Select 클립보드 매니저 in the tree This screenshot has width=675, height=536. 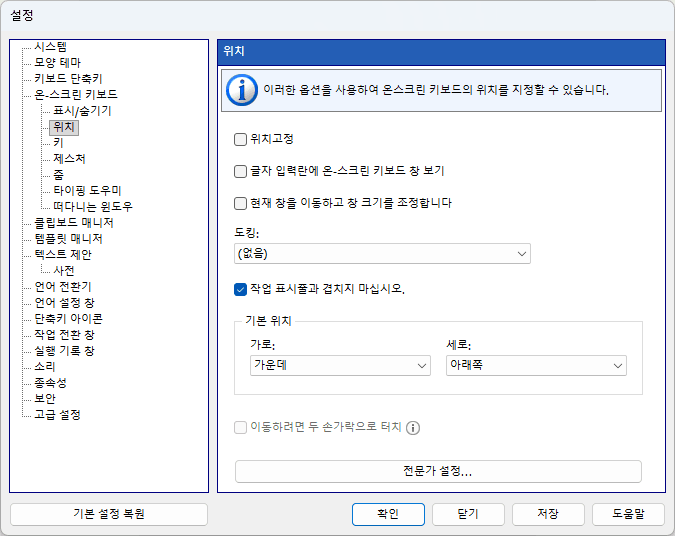click(74, 223)
